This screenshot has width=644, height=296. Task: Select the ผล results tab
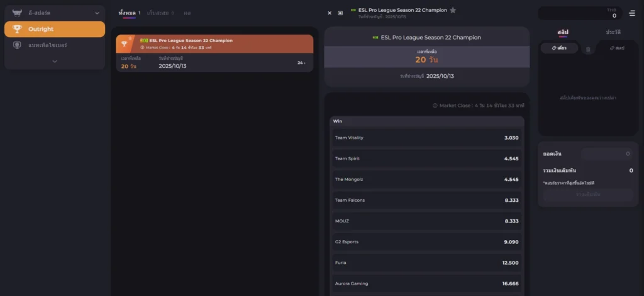(x=187, y=13)
